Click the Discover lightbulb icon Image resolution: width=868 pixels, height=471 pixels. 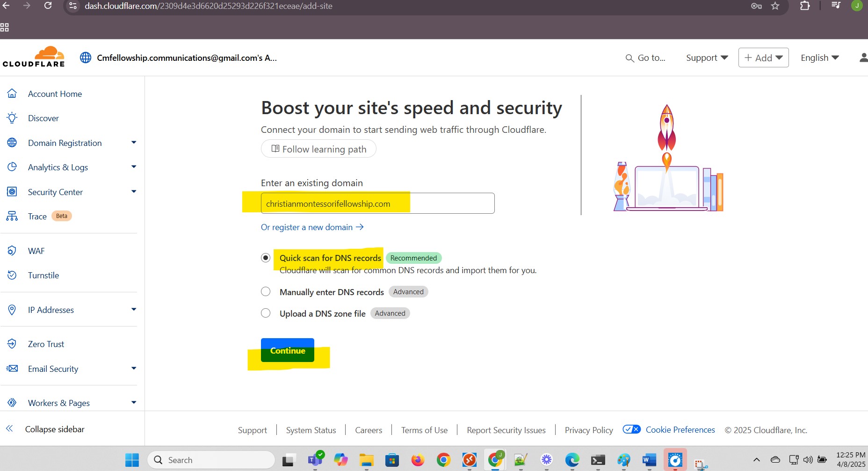[12, 118]
